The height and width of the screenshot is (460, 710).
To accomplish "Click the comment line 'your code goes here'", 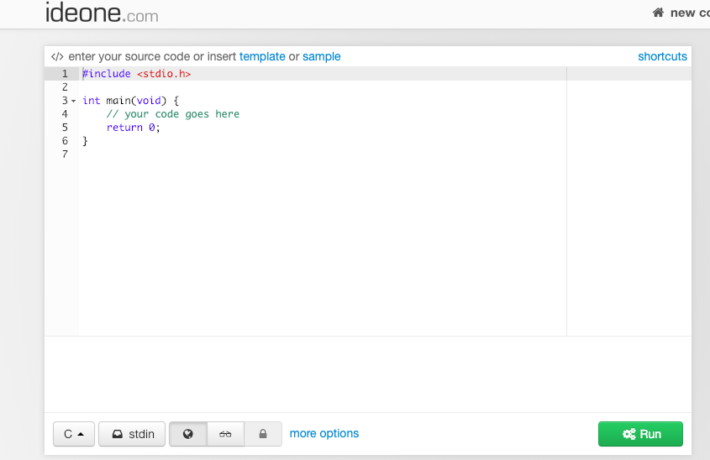I will pyautogui.click(x=173, y=114).
